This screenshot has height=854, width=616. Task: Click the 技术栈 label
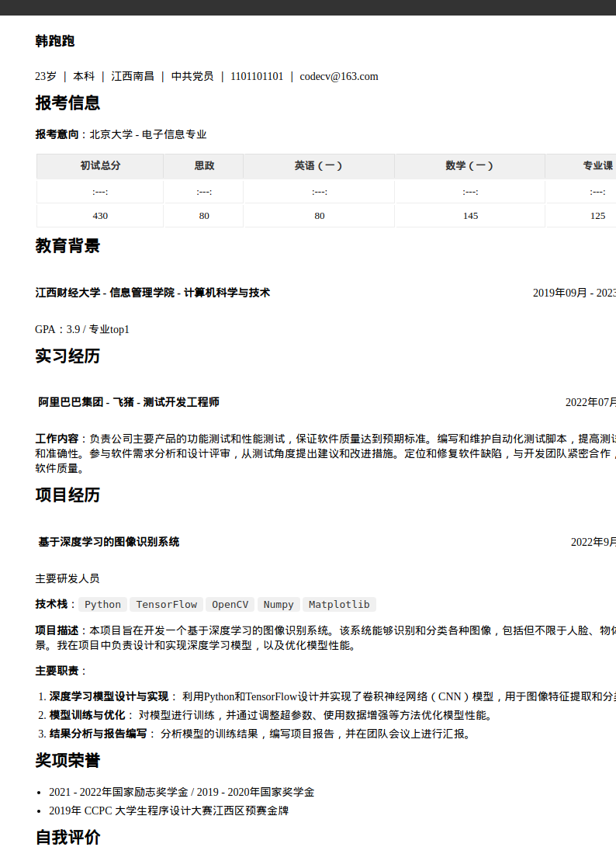52,604
